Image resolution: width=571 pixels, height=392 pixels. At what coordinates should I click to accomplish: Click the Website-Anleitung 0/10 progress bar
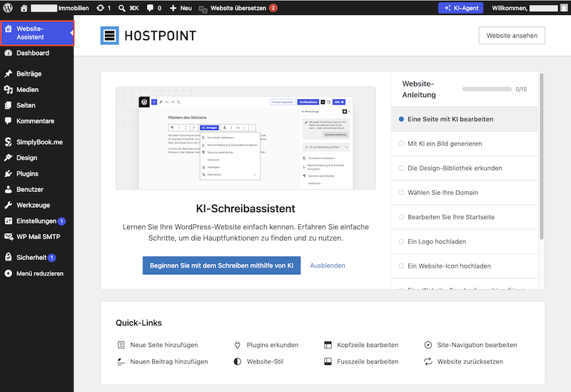point(487,89)
